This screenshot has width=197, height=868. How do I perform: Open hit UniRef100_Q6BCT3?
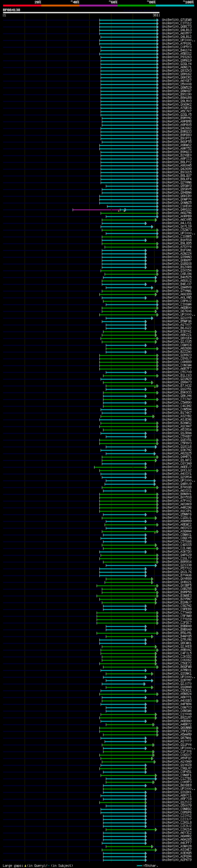click(177, 26)
